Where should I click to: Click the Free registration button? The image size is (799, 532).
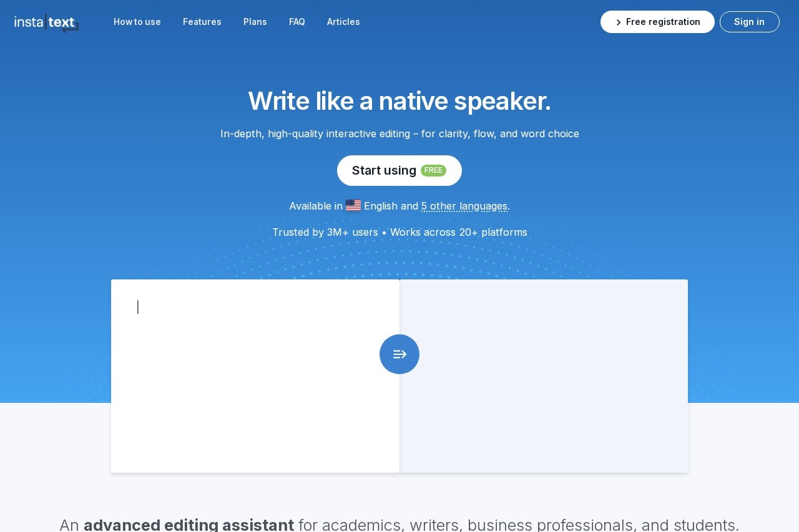(657, 22)
